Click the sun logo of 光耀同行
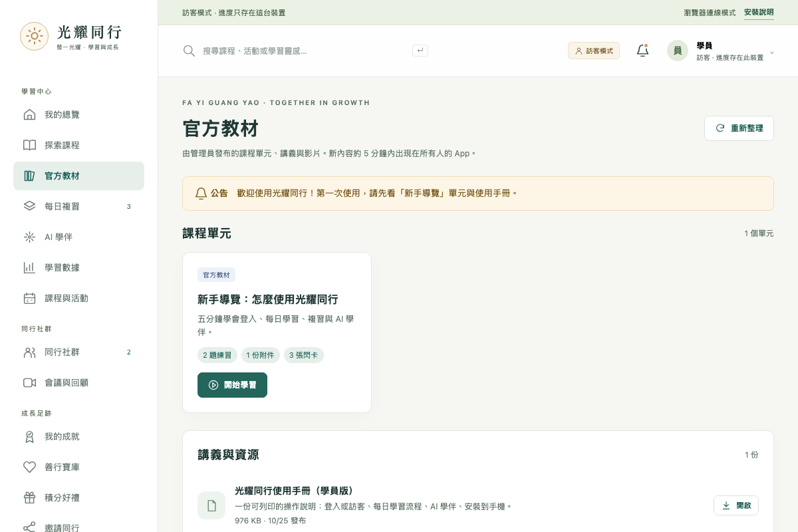 [34, 36]
